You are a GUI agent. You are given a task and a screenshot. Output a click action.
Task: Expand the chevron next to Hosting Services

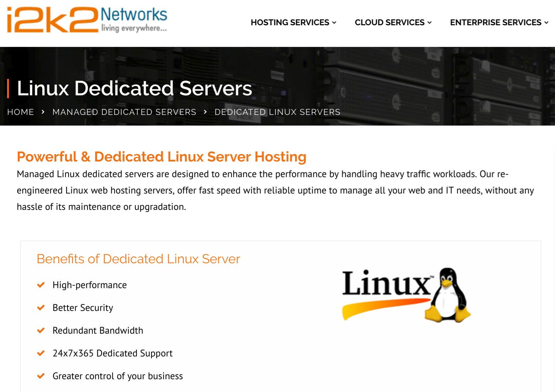coord(334,22)
